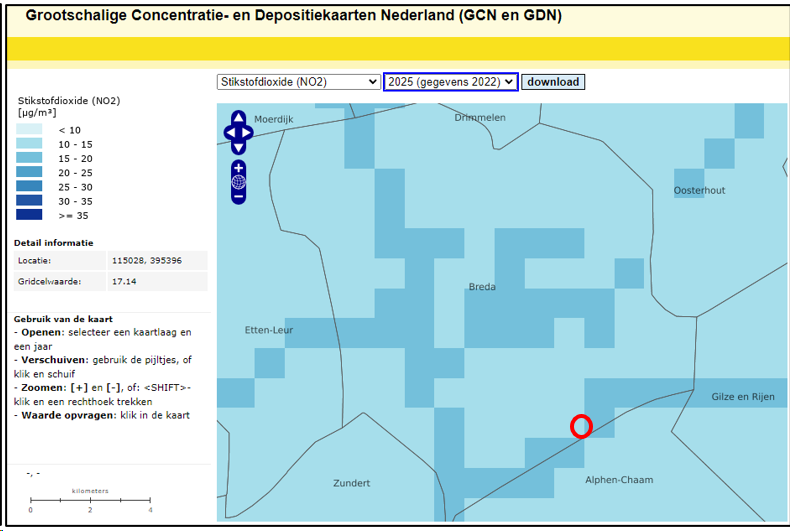Open the 2025 (gegevens 2022) year dropdown

450,82
